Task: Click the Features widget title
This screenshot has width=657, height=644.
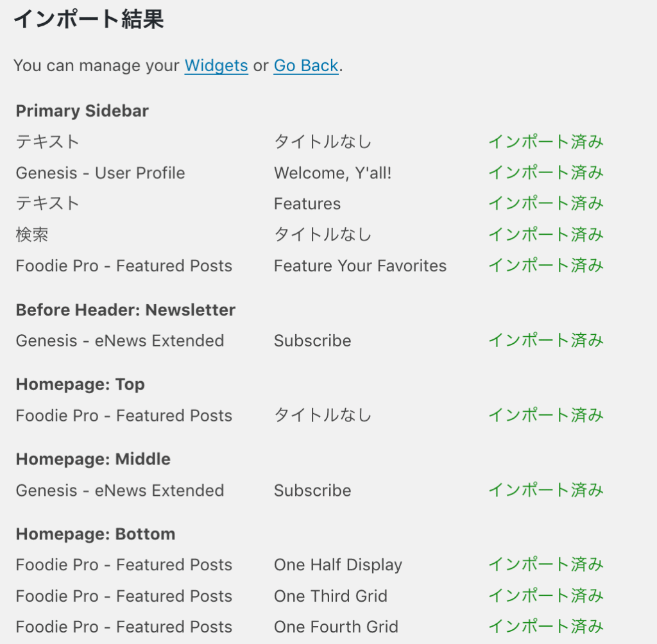Action: (x=307, y=204)
